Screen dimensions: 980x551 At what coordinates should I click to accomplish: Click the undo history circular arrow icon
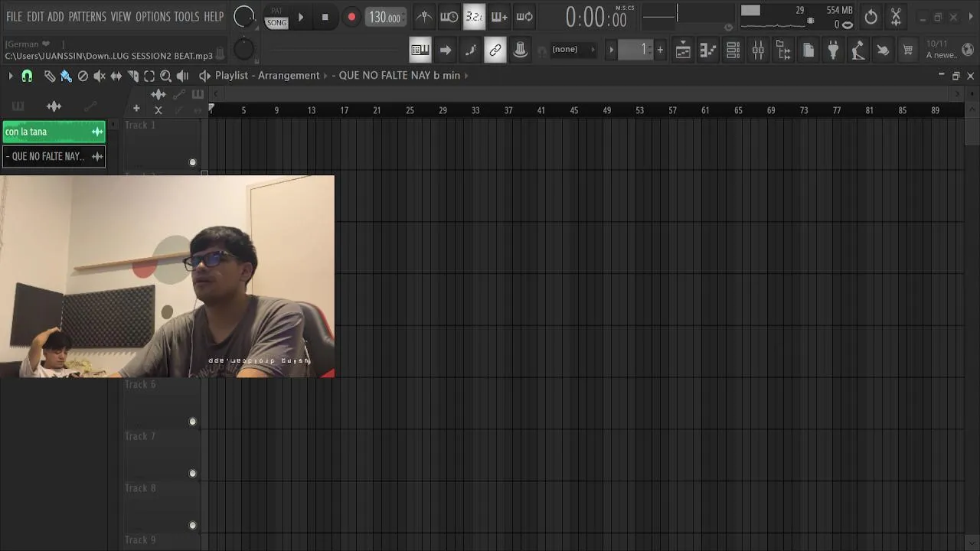tap(871, 17)
